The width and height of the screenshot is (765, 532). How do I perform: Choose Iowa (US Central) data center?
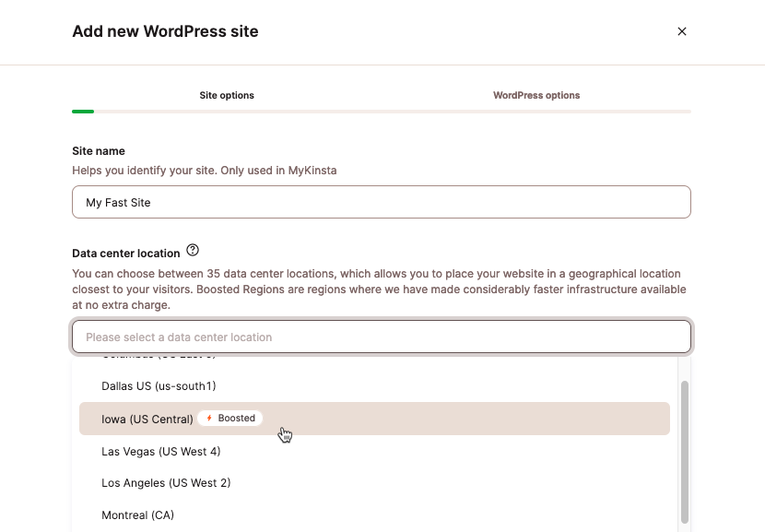(147, 420)
